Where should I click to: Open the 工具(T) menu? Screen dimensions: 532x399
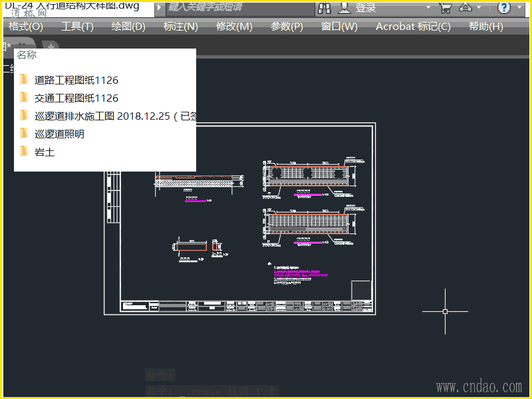pyautogui.click(x=77, y=27)
